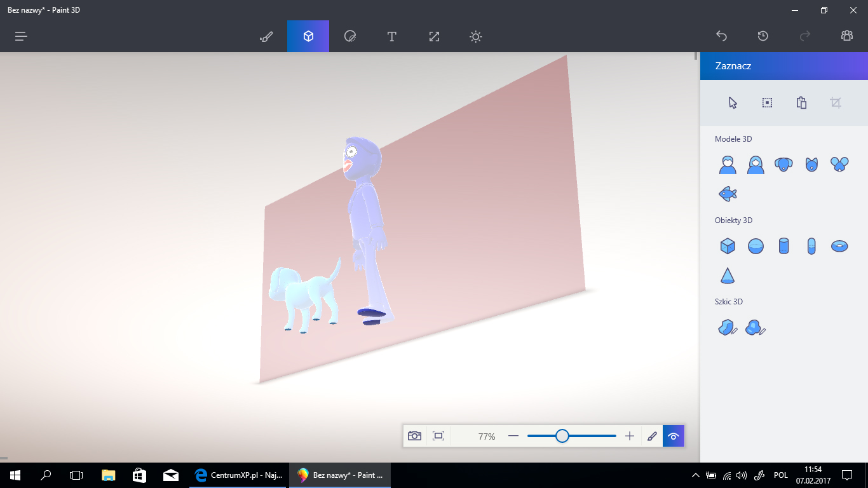
Task: Open the History panel
Action: point(763,36)
